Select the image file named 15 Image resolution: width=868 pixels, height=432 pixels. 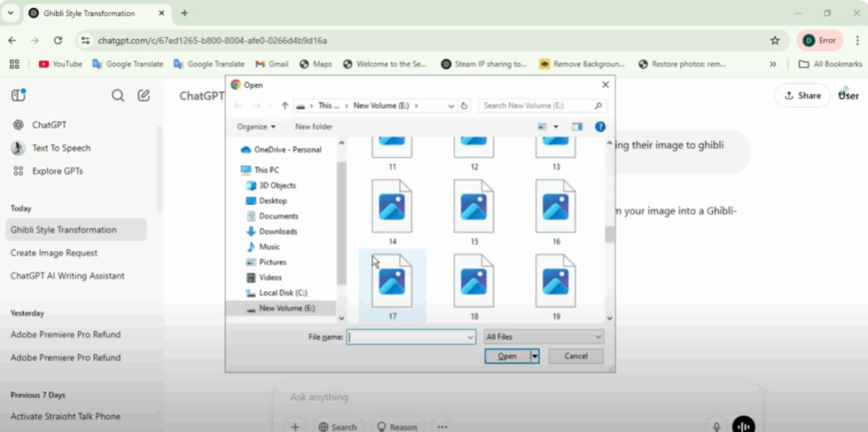pyautogui.click(x=474, y=212)
